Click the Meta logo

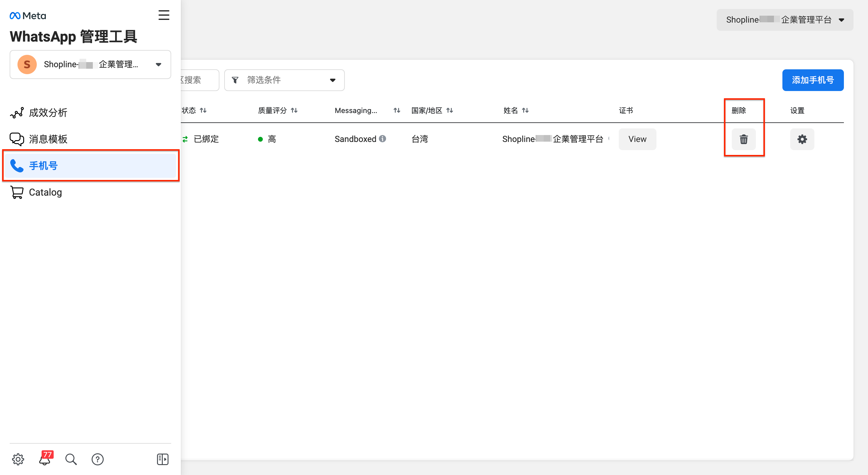click(28, 16)
